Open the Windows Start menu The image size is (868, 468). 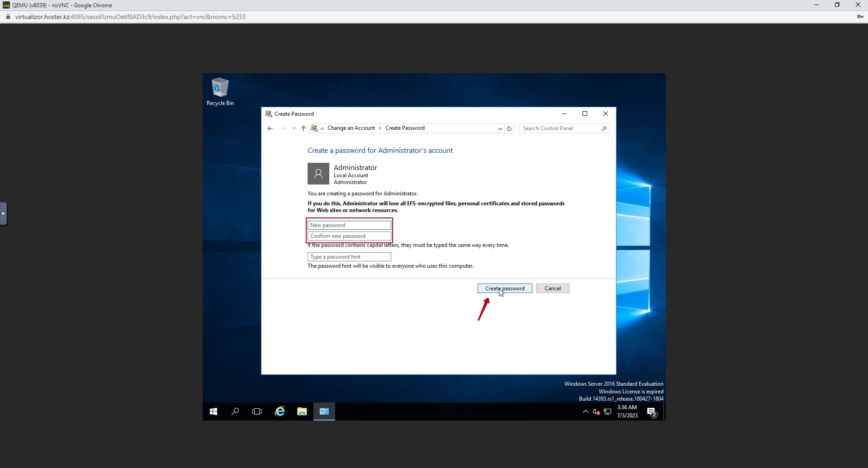click(x=213, y=411)
